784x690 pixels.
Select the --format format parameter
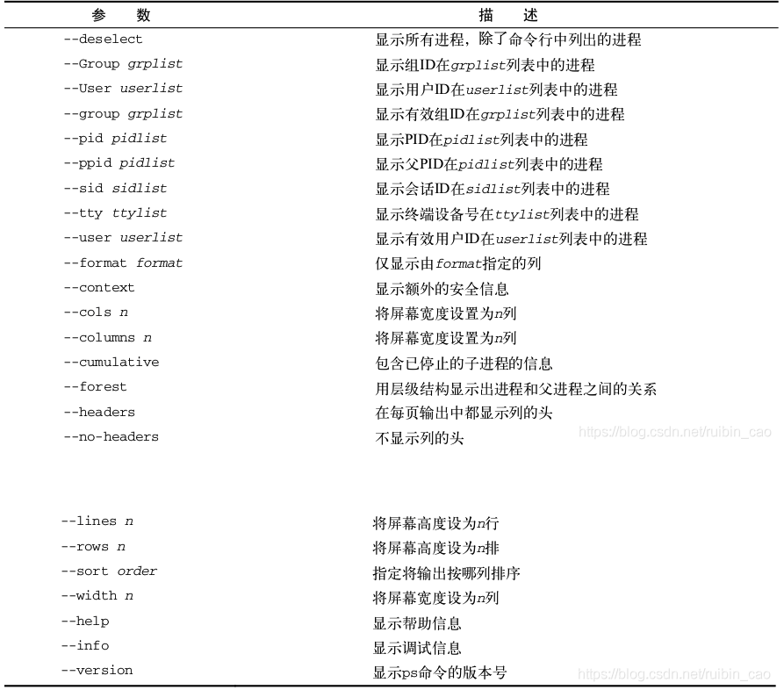click(x=123, y=262)
